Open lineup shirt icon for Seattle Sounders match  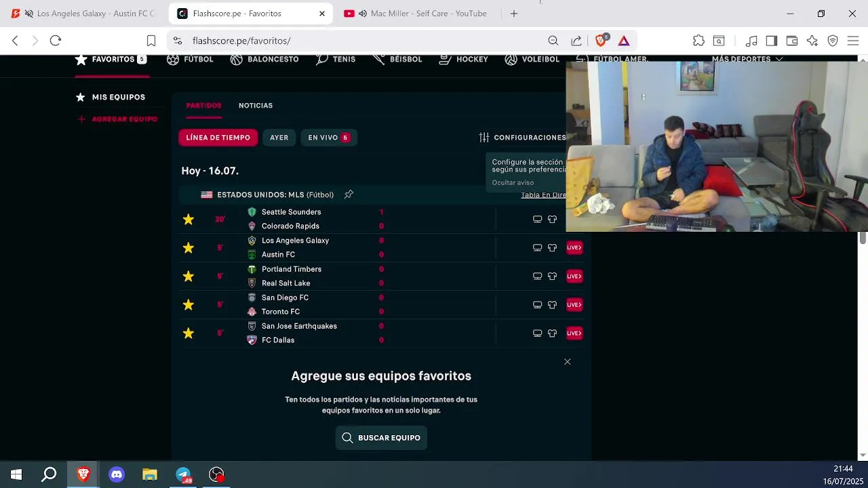tap(552, 219)
